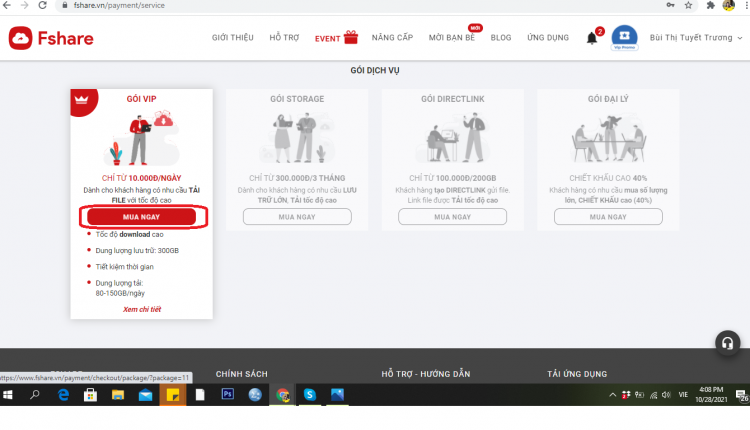Click the Gói Directlink illustration
750x430 pixels.
point(452,138)
